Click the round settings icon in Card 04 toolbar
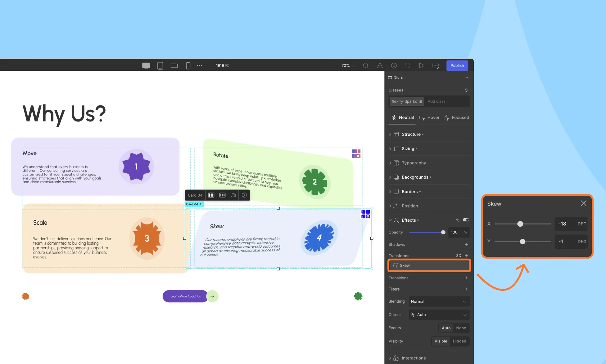This screenshot has width=606, height=364. pyautogui.click(x=244, y=195)
